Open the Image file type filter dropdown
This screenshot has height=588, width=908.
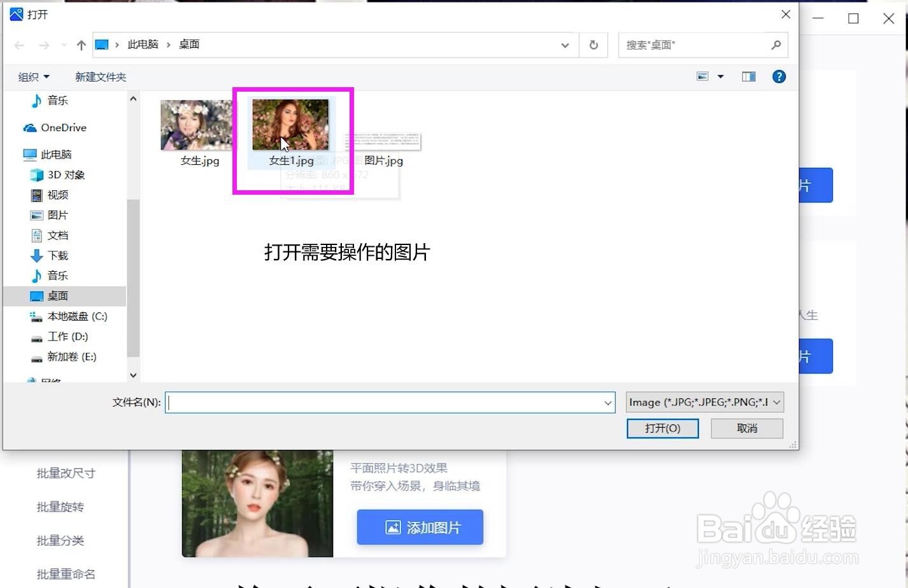coord(705,402)
